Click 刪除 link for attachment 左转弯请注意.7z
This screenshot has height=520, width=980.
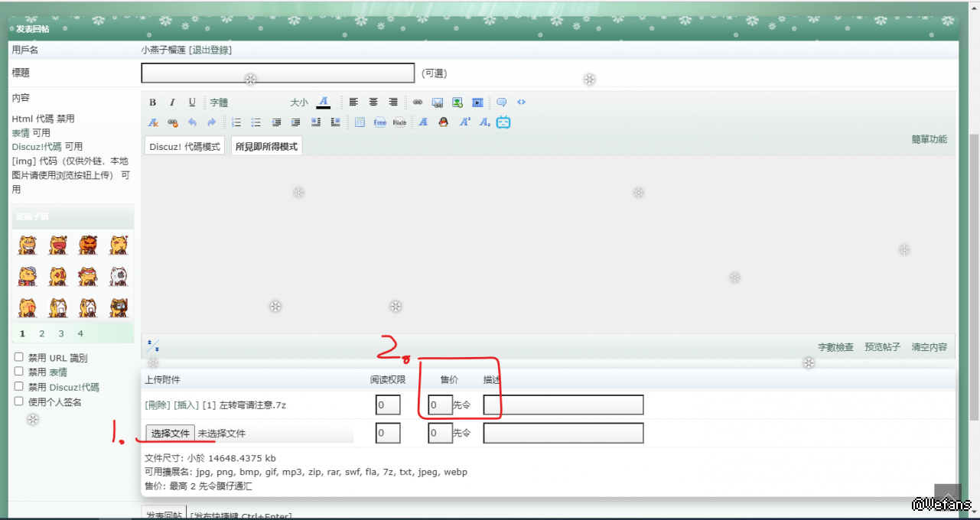coord(158,405)
